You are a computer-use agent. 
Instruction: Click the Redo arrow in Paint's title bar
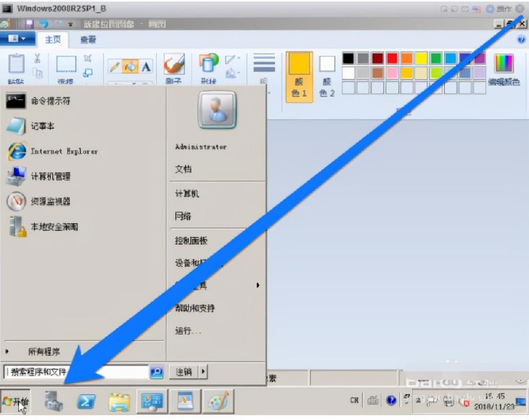pos(58,24)
